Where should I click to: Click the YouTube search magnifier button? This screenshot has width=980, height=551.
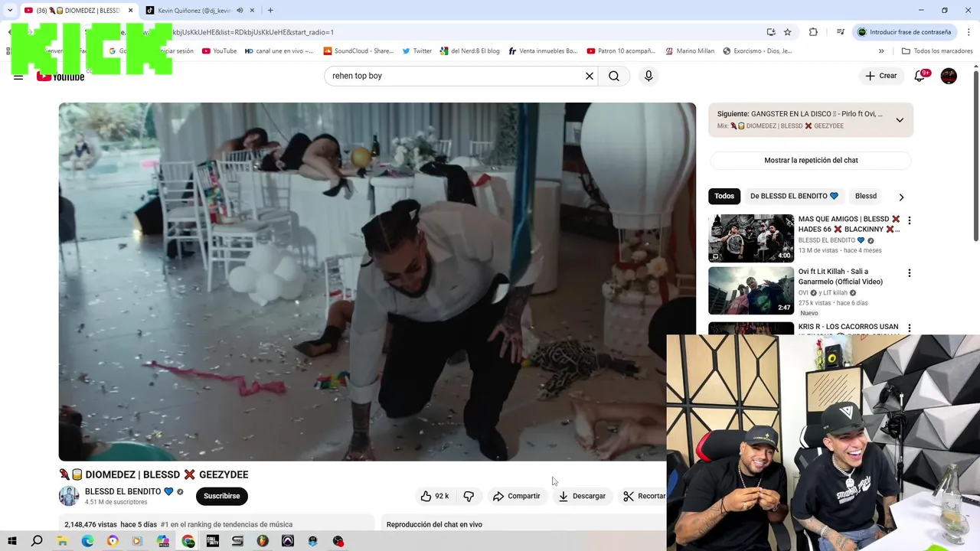pos(614,76)
